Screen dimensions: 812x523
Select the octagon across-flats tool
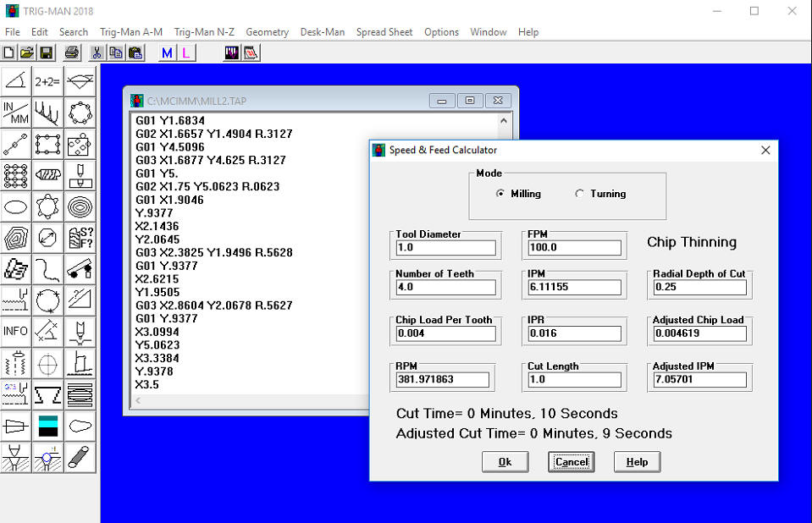pos(47,238)
